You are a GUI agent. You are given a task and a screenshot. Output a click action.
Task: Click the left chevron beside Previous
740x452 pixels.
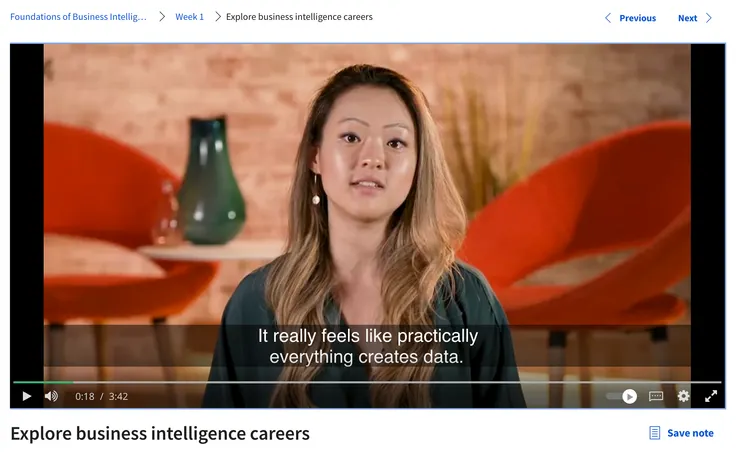[x=608, y=18]
